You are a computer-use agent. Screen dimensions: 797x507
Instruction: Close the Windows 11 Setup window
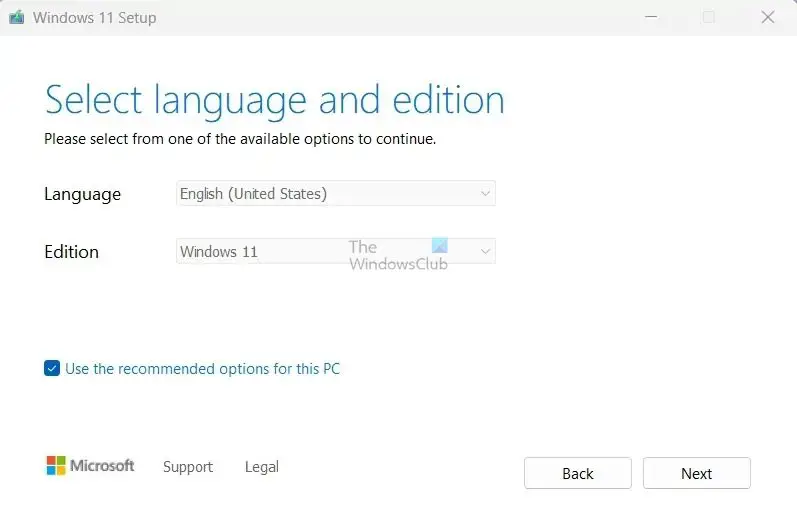click(x=768, y=17)
